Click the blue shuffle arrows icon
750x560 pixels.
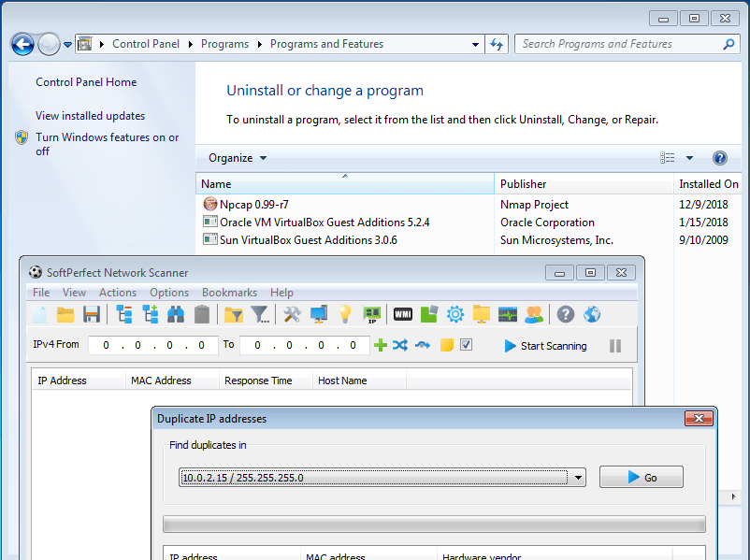pos(400,345)
